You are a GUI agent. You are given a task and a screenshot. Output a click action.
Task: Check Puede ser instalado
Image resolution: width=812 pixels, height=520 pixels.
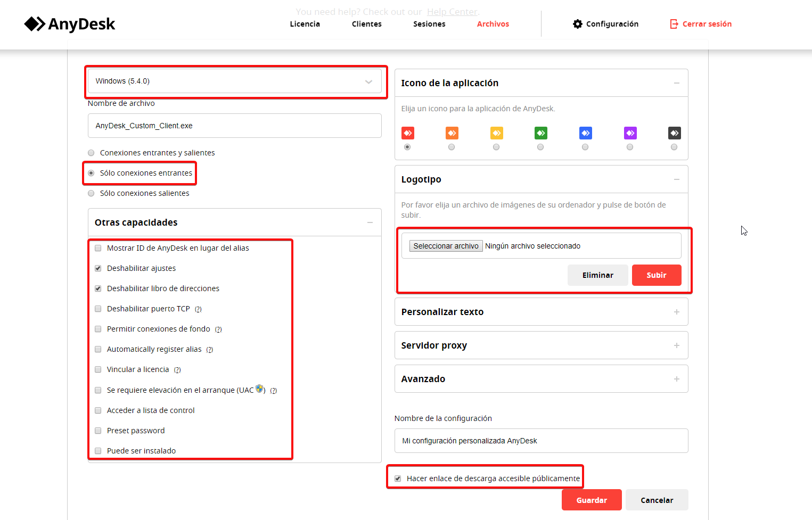[98, 451]
